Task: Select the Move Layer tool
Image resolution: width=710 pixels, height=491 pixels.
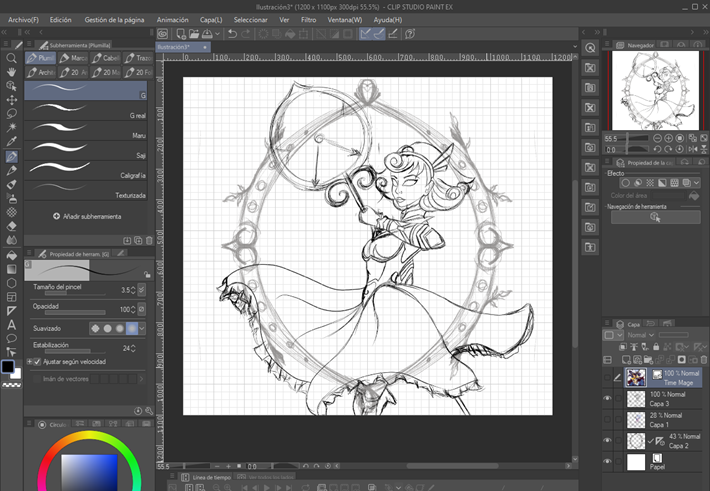Action: tap(11, 100)
